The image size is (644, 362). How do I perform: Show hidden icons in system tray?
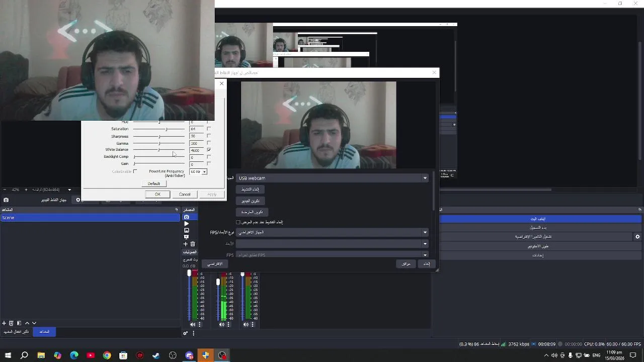click(546, 355)
